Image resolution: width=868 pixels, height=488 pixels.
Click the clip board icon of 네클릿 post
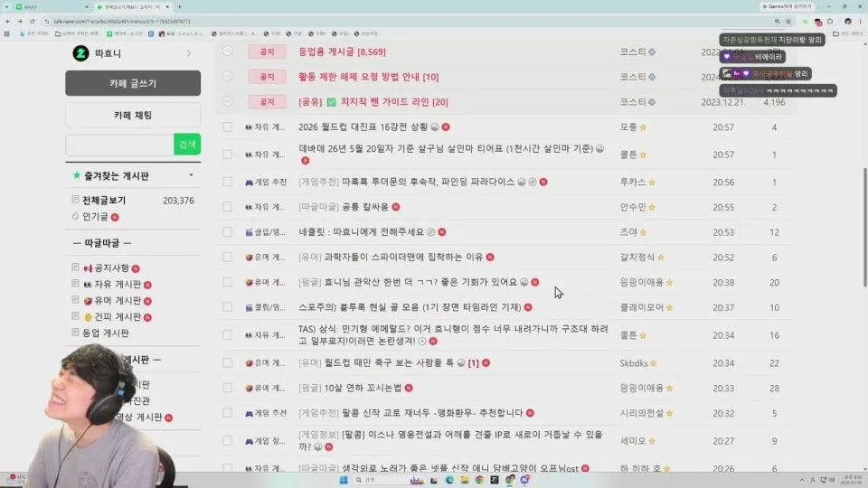(250, 232)
